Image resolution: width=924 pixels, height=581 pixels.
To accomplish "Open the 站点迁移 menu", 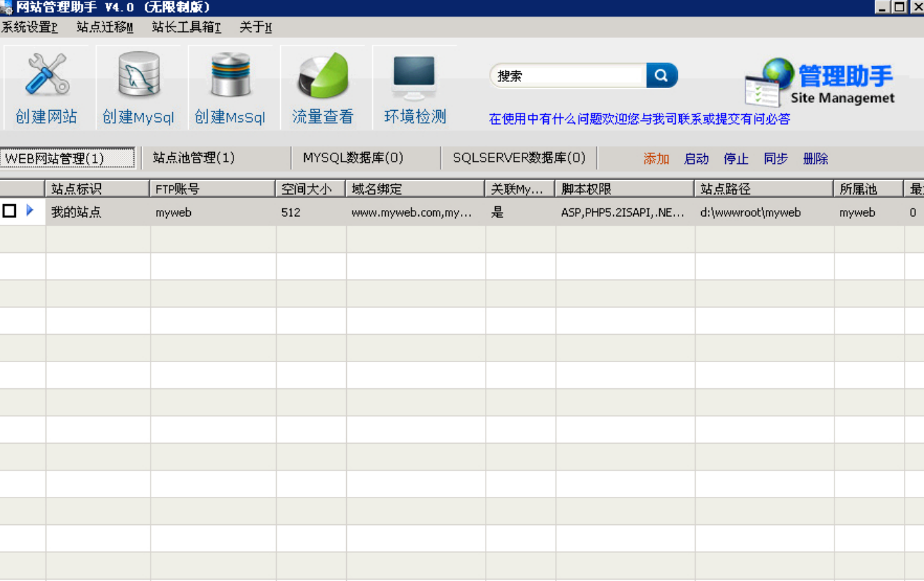I will click(x=105, y=27).
